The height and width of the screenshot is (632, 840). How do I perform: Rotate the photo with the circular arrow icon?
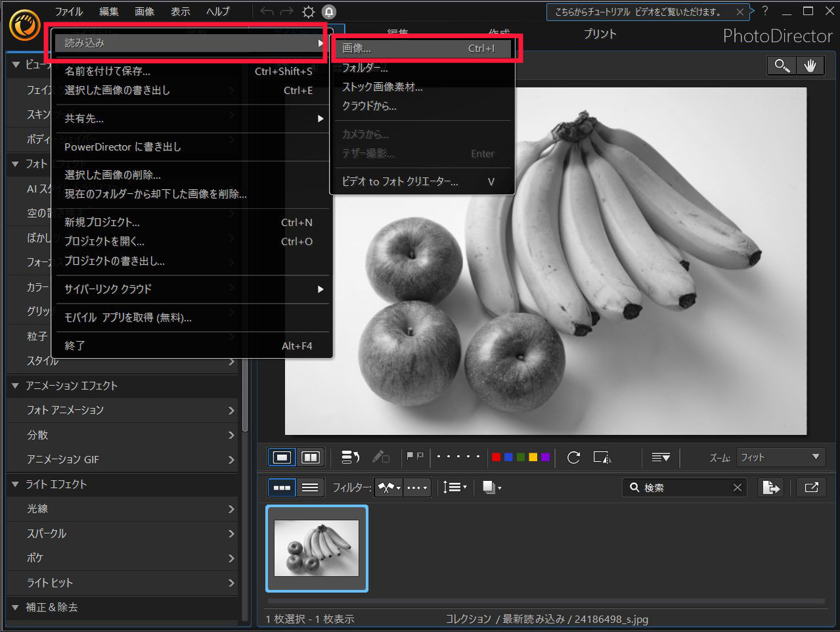click(x=573, y=457)
